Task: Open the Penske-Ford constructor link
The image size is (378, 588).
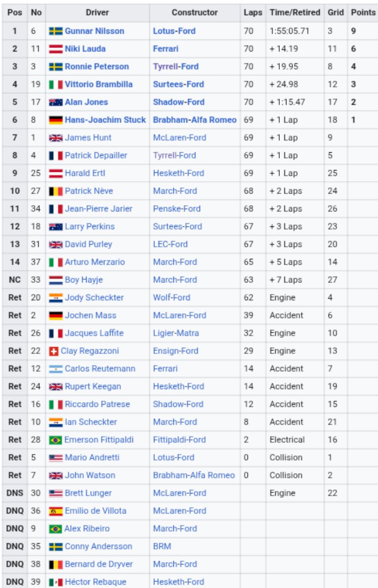Action: pos(176,209)
